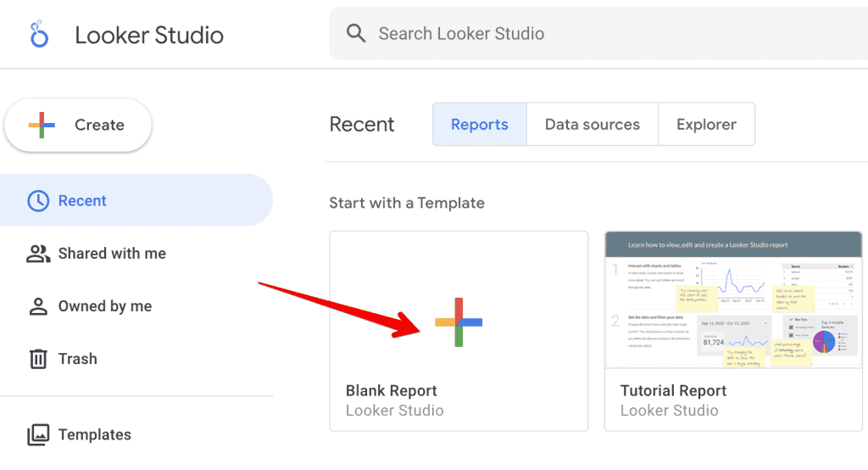The width and height of the screenshot is (868, 470).
Task: Click the Looker Studio title text
Action: [149, 35]
